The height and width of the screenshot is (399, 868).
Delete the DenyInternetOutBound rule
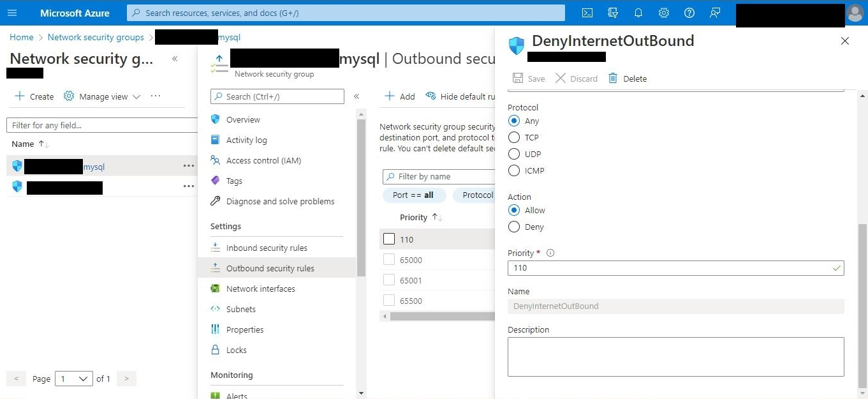(x=628, y=79)
